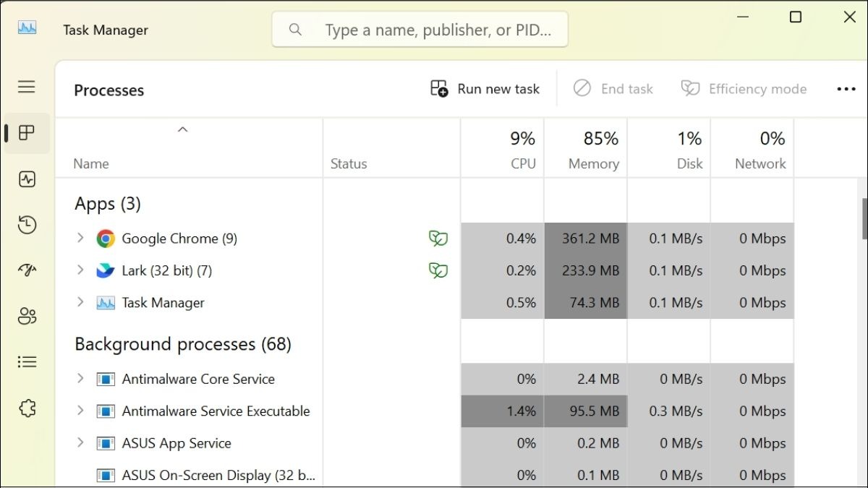Click the Antimalware Service Executable icon
The image size is (868, 488).
tap(106, 411)
